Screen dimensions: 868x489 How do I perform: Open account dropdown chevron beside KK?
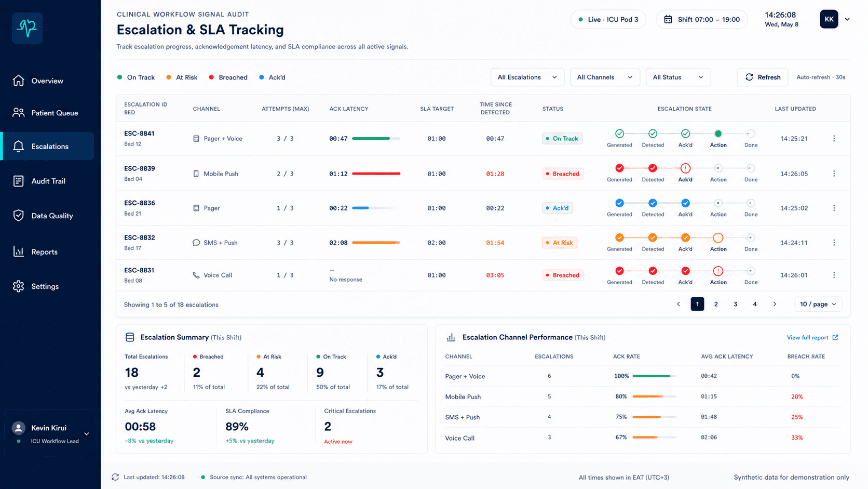point(847,19)
